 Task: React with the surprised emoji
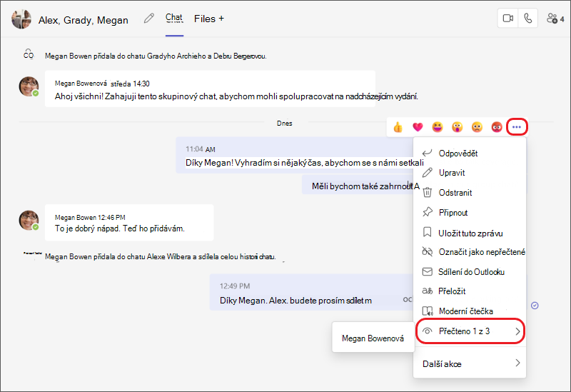pos(457,127)
